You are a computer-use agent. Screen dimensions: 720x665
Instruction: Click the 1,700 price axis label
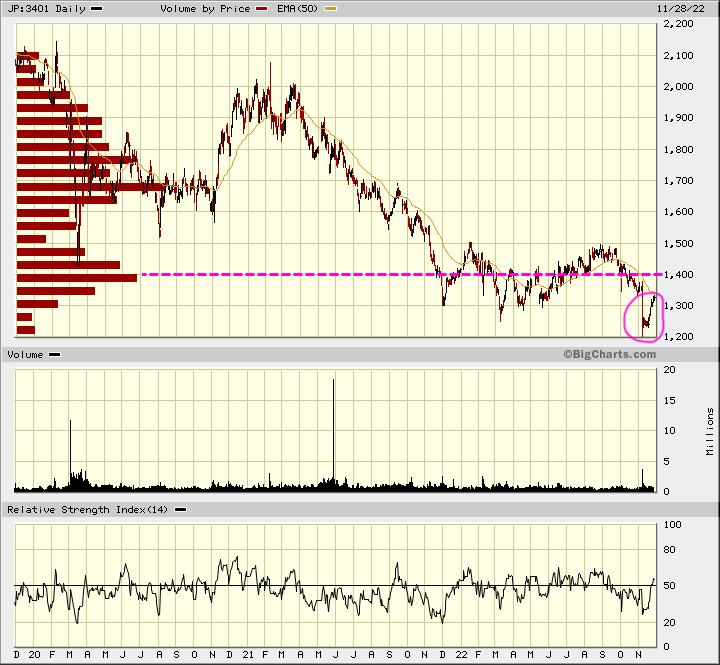tap(678, 181)
